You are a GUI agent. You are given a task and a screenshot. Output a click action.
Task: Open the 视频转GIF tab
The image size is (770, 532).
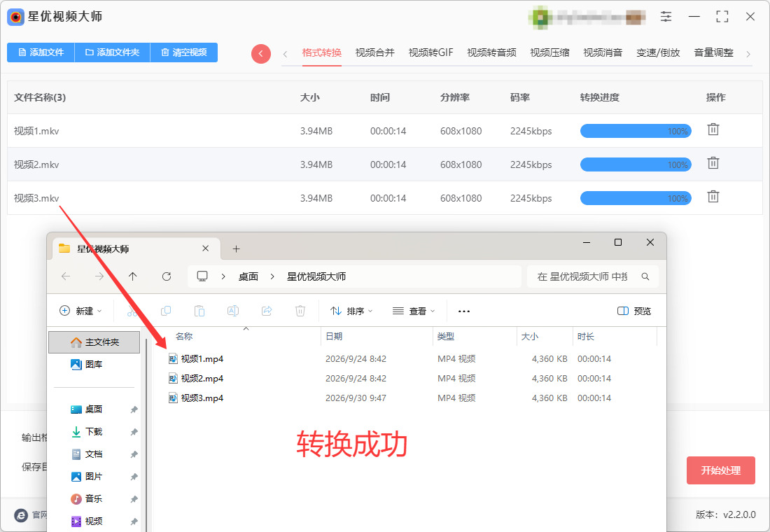click(x=430, y=52)
